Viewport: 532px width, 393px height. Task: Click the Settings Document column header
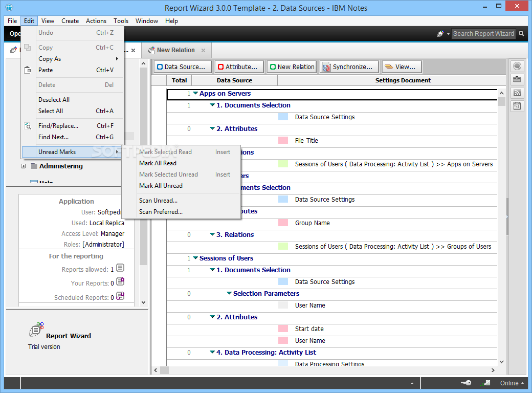[x=391, y=80]
